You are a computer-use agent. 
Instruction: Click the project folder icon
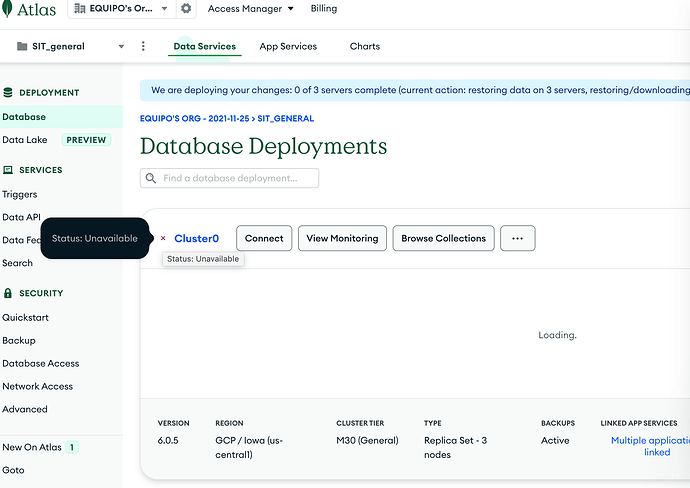coord(23,46)
